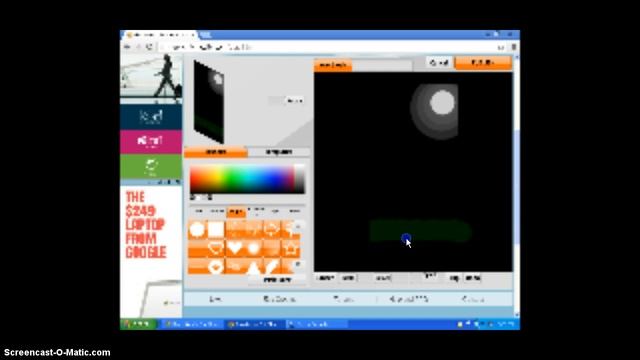Screen dimensions: 640x360
Task: Select the small round blob shape
Action: click(253, 248)
